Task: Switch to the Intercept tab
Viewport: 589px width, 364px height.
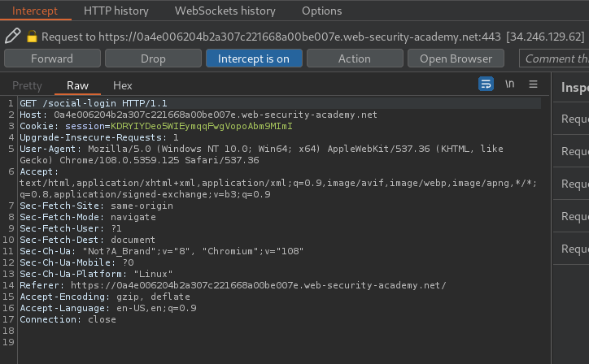Action: pyautogui.click(x=35, y=11)
